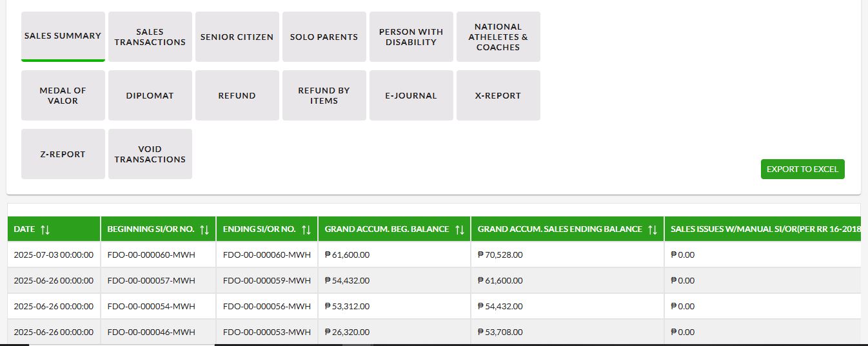
Task: Sort by Grand Accum. Sales Ending Balance
Action: (x=653, y=229)
